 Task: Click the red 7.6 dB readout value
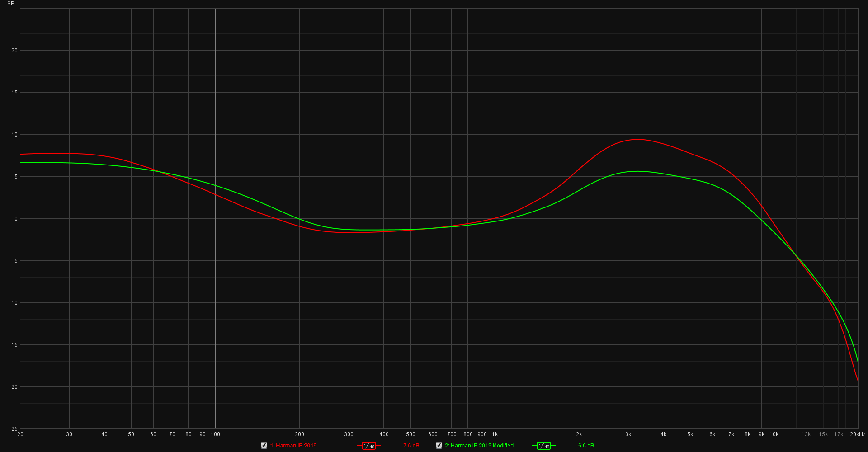click(x=411, y=446)
